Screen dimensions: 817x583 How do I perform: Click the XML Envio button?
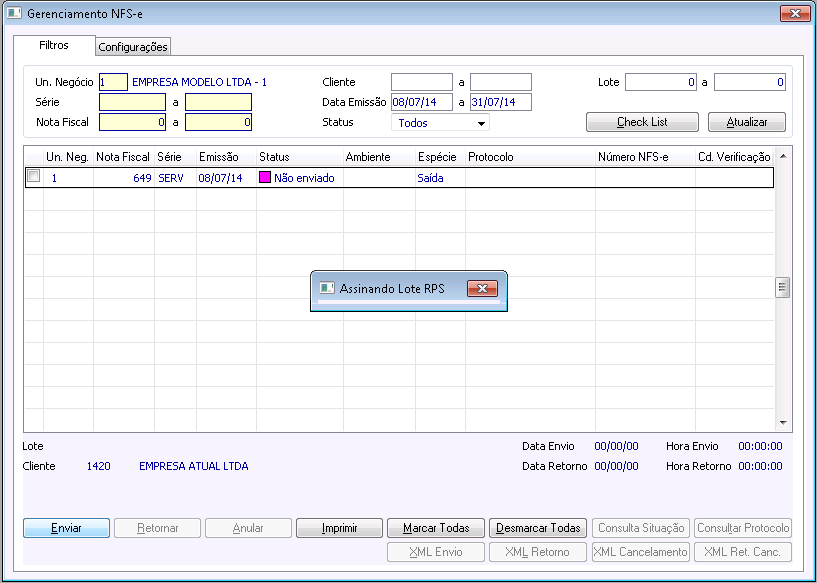436,552
